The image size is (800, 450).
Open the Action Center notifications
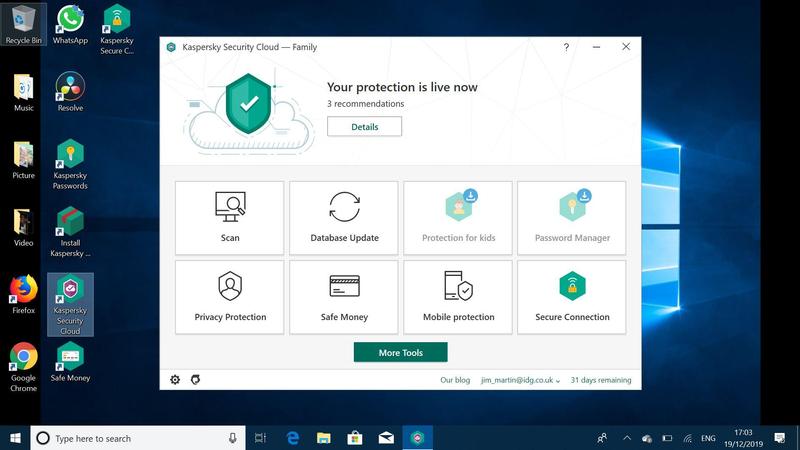tap(779, 438)
